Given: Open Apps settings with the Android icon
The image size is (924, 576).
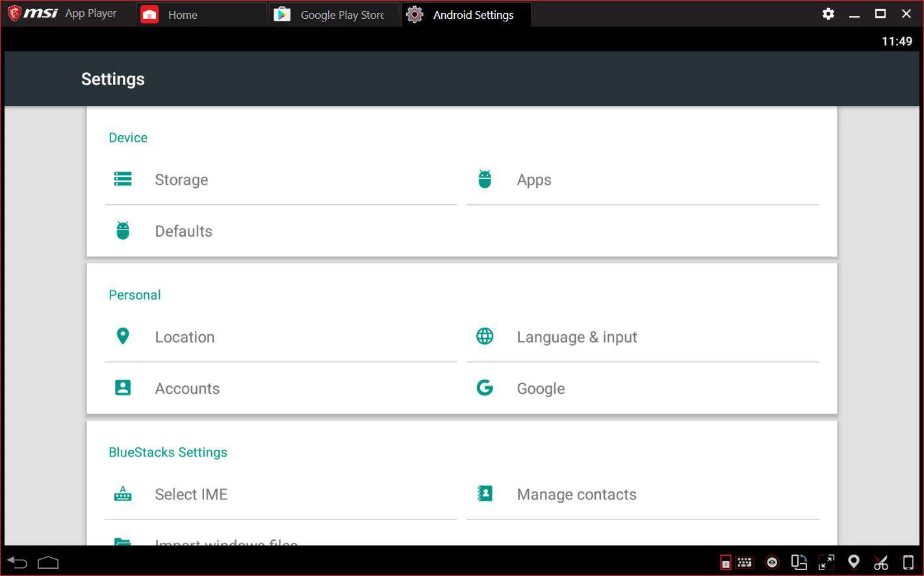Looking at the screenshot, I should coord(485,179).
